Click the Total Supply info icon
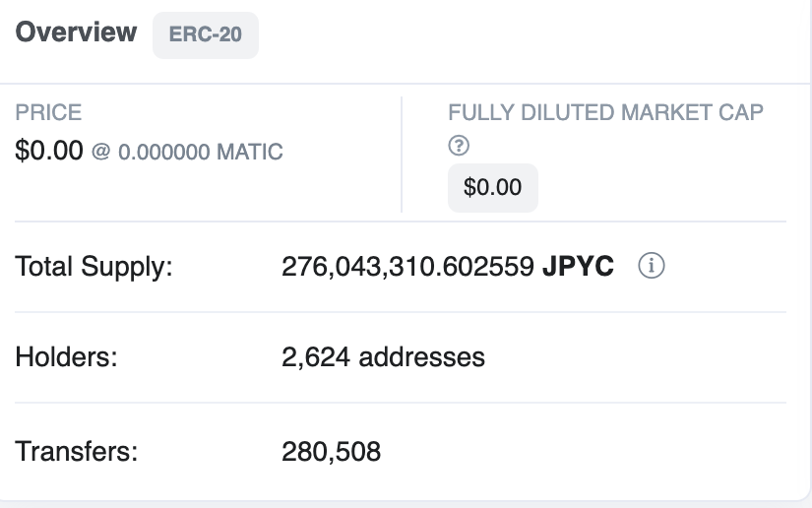Screen dimensions: 812x508 (652, 266)
